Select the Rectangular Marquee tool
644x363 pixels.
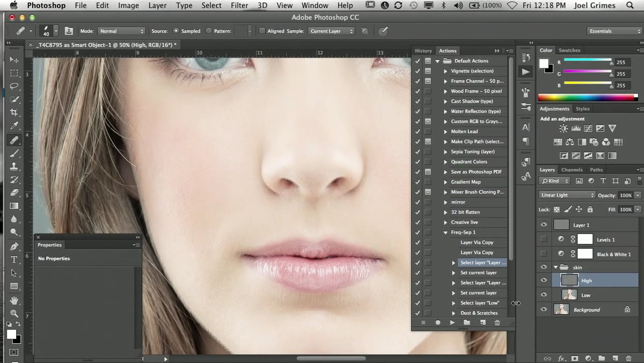pos(14,73)
